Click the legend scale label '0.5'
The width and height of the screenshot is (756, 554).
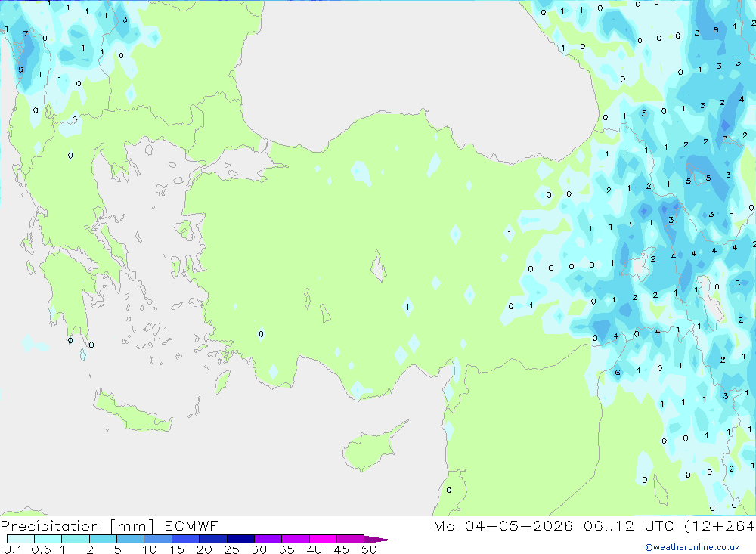tap(41, 549)
